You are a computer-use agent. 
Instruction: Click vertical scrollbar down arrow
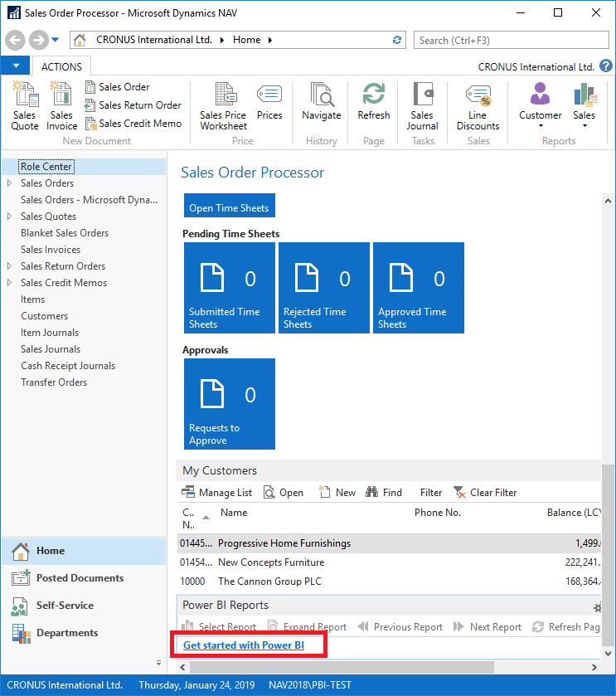click(608, 654)
